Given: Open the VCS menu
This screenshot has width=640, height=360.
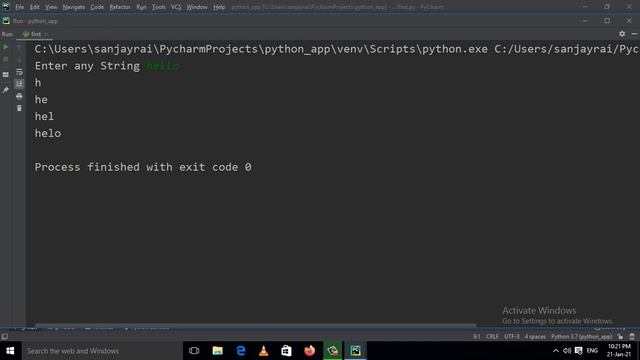Looking at the screenshot, I should point(176,7).
